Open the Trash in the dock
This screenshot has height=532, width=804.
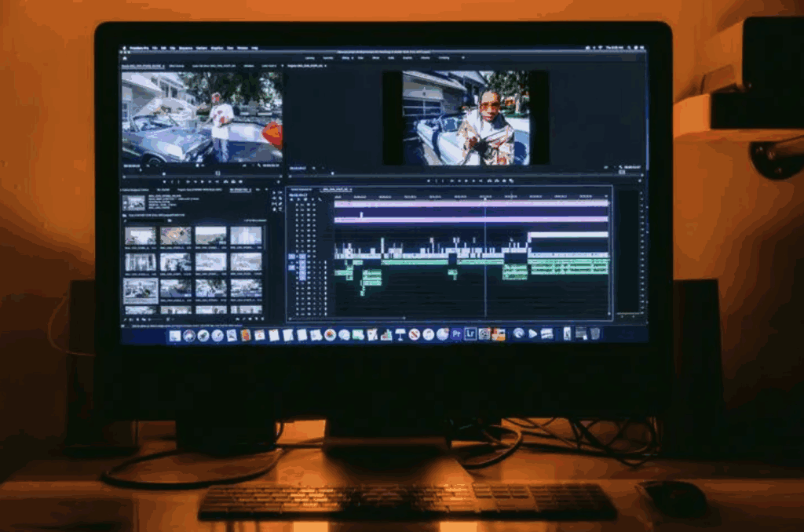click(595, 333)
